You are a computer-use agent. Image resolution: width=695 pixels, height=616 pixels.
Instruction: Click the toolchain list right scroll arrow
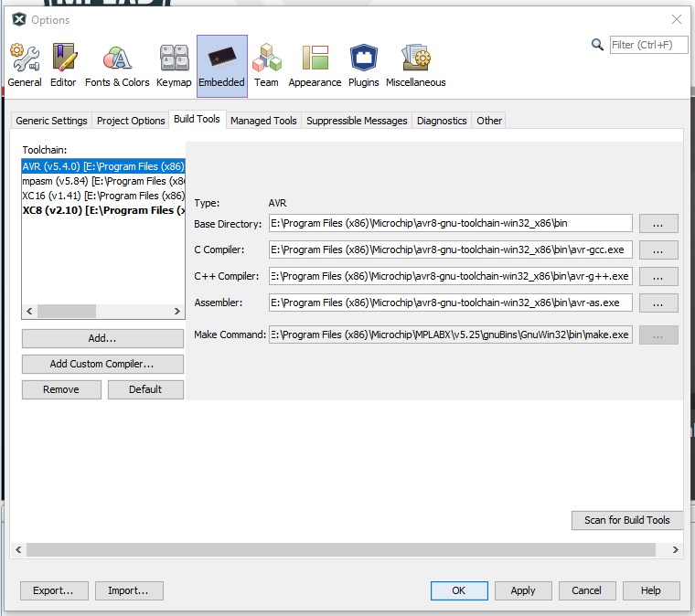click(x=177, y=312)
